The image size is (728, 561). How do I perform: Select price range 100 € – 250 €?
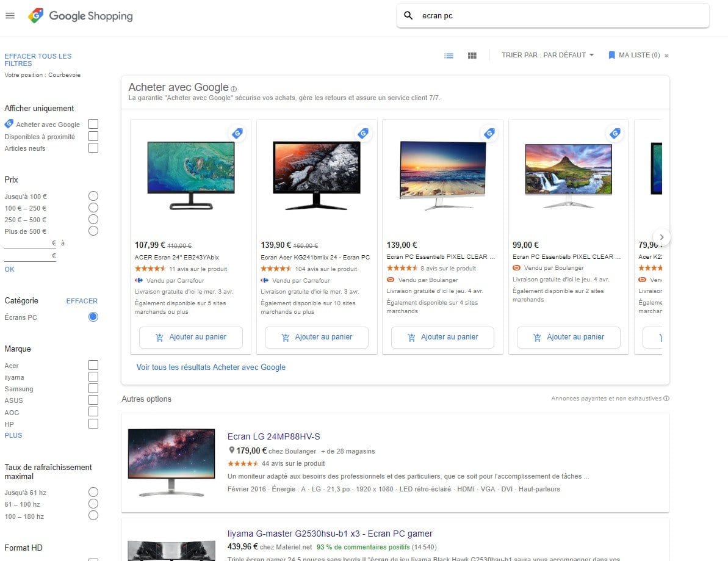tap(93, 208)
